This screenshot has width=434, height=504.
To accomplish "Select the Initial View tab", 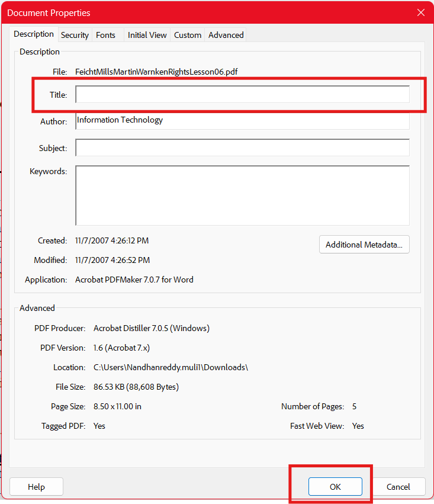I will pos(147,35).
